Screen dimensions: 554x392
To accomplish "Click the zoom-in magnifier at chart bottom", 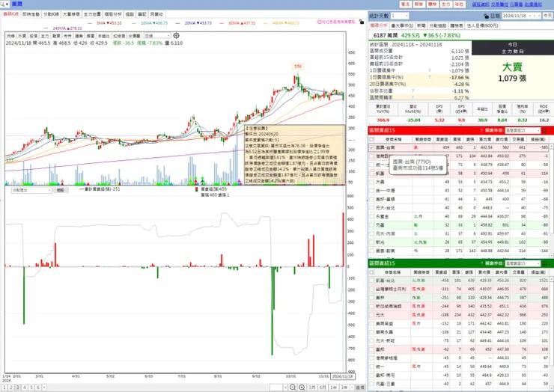I will (x=302, y=388).
